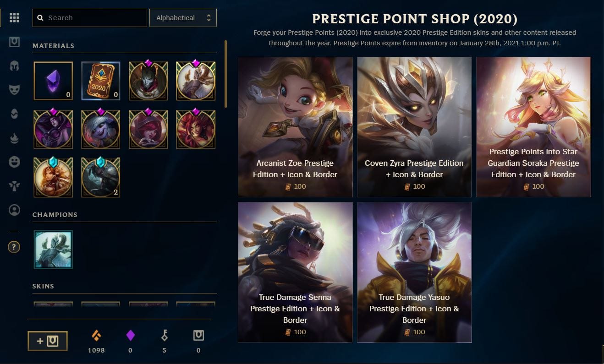Pick True Damage Senna Prestige Edition
The width and height of the screenshot is (604, 364).
(295, 272)
